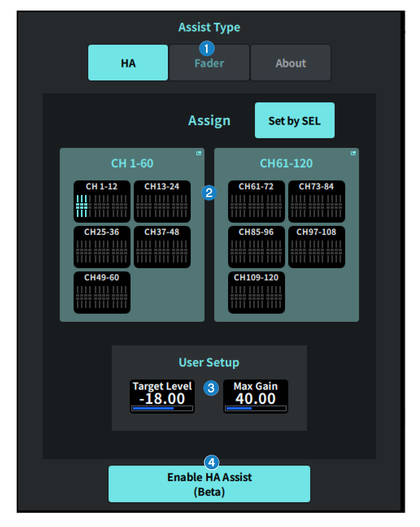The width and height of the screenshot is (420, 527).
Task: Select the CH13-24 channel block
Action: point(162,202)
